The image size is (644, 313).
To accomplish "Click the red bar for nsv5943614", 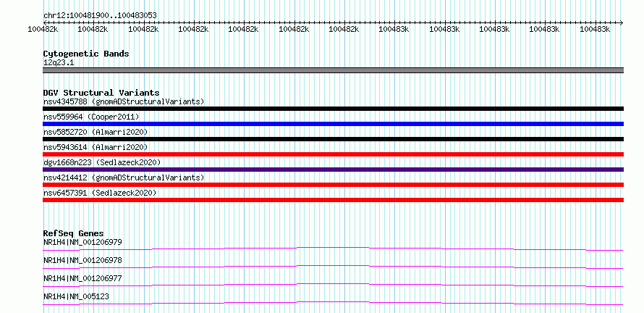I will pos(333,154).
